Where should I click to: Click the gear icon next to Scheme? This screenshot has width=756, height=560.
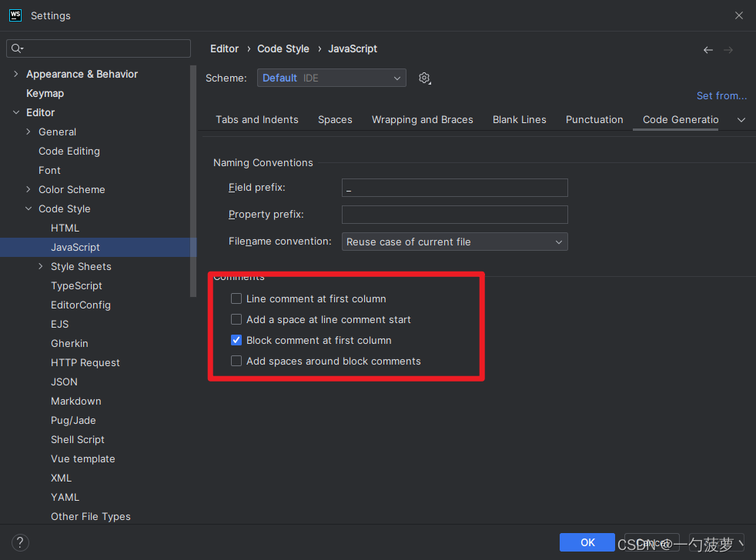[x=424, y=78]
